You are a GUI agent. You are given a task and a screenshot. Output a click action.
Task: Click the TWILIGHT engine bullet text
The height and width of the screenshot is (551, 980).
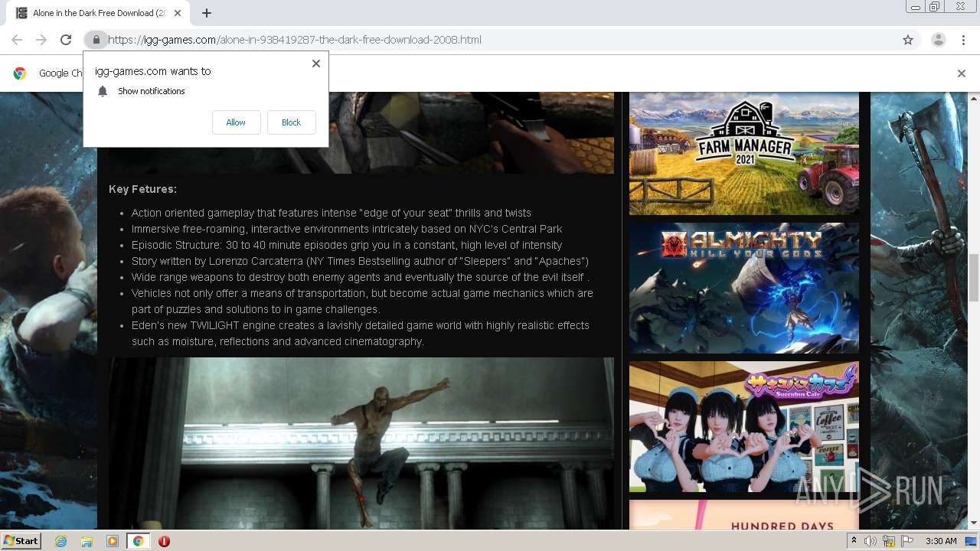361,333
